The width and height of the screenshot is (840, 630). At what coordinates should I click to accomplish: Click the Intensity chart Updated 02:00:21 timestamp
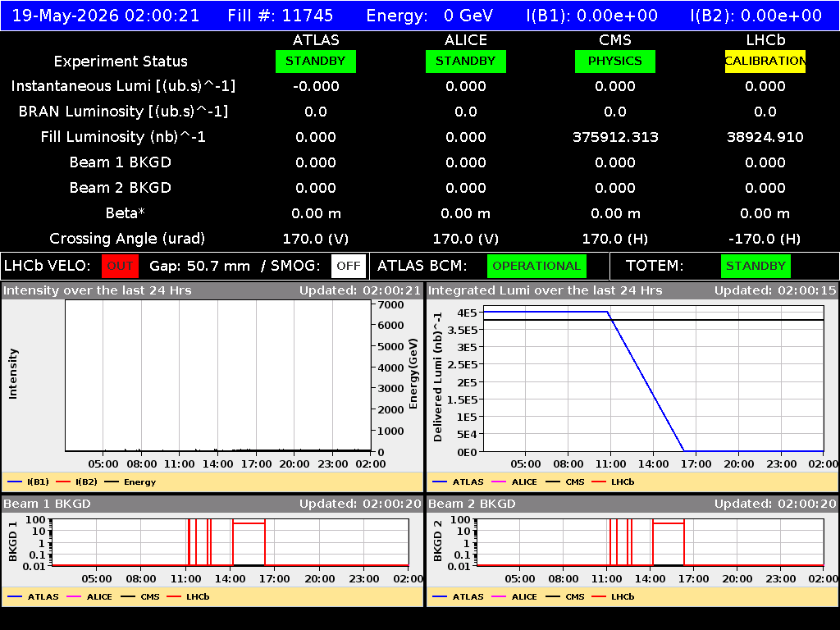pos(360,290)
